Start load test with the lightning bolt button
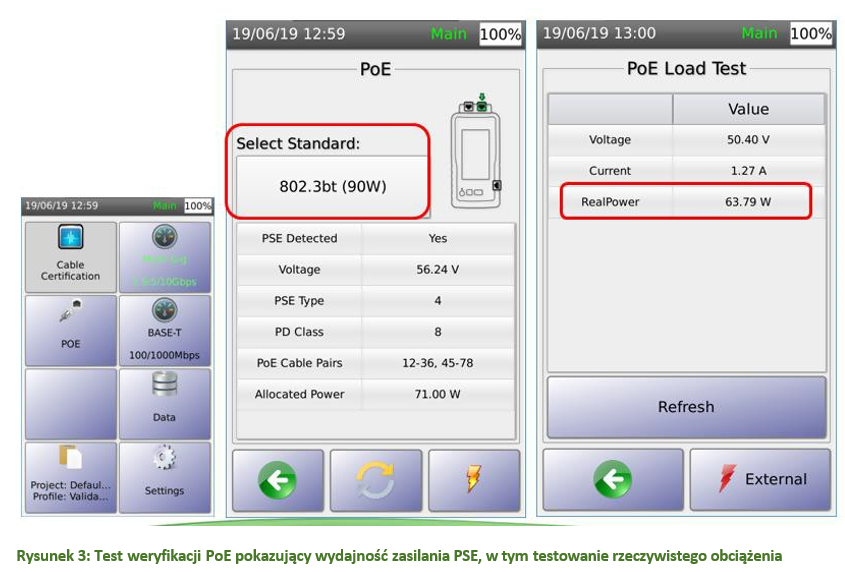Image resolution: width=845 pixels, height=572 pixels. pyautogui.click(x=474, y=480)
